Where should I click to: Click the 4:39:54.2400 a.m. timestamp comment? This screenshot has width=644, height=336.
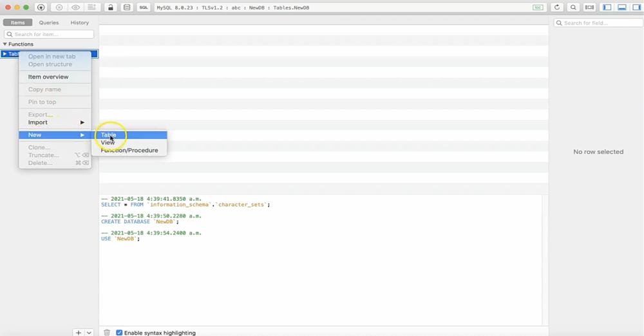tap(151, 233)
